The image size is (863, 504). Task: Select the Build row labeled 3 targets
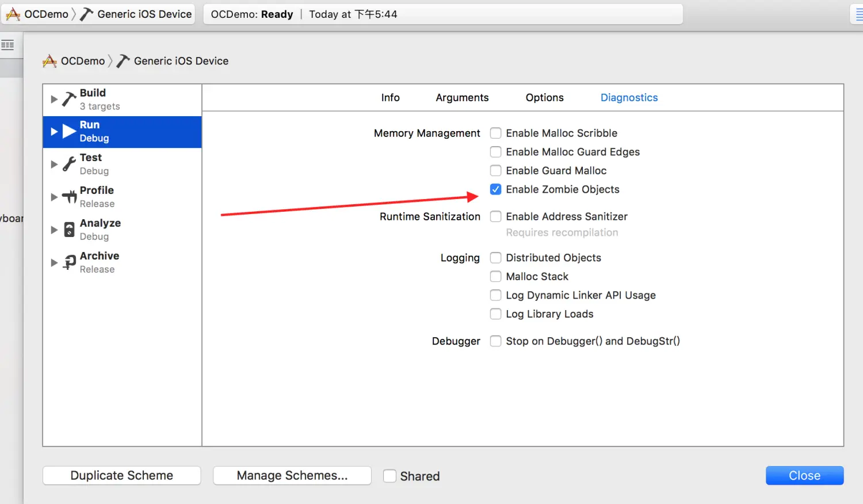click(x=122, y=100)
